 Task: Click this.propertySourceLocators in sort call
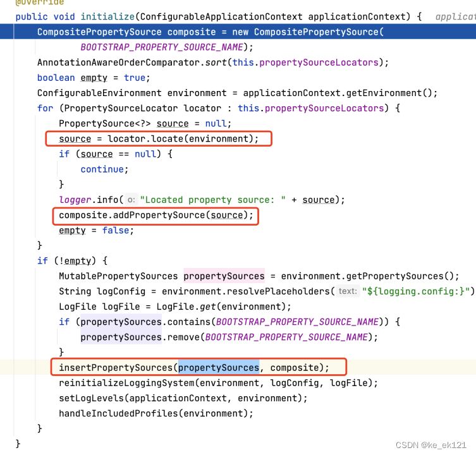pos(305,63)
